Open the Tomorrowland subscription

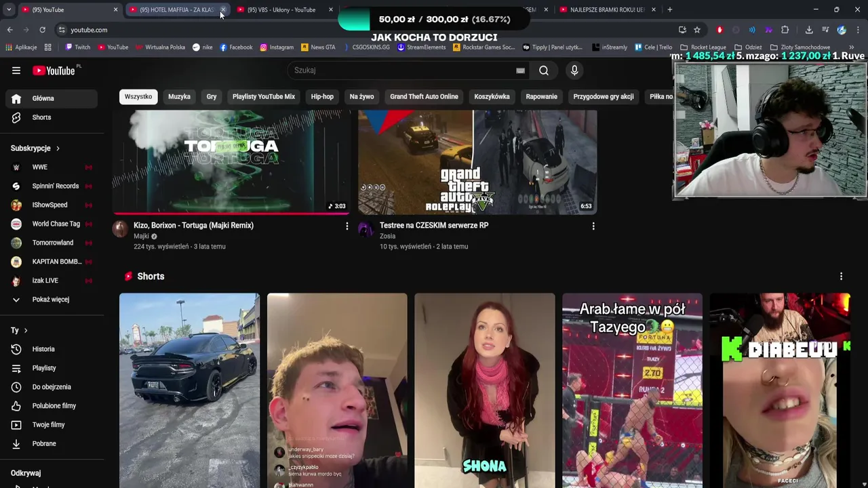[52, 243]
